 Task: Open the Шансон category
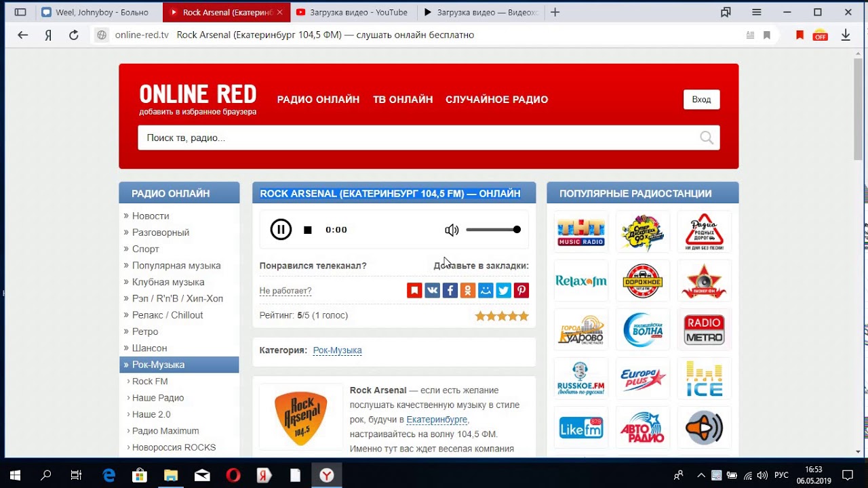(x=149, y=348)
